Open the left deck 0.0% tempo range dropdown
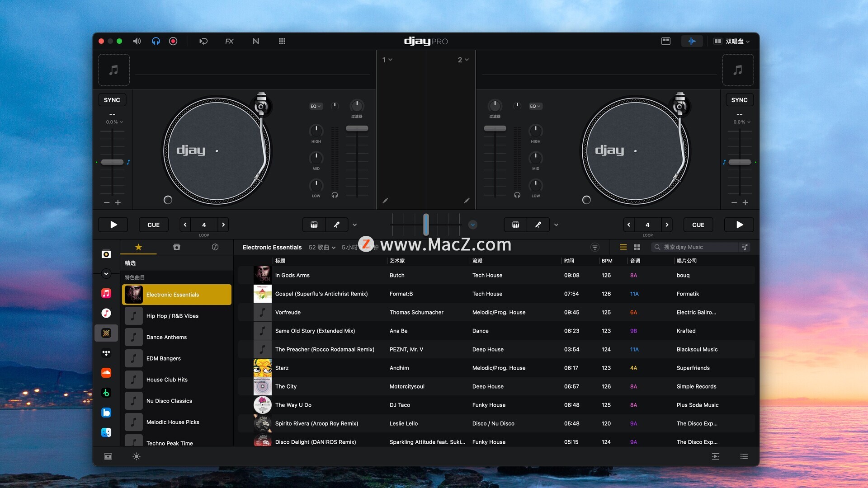 point(114,122)
